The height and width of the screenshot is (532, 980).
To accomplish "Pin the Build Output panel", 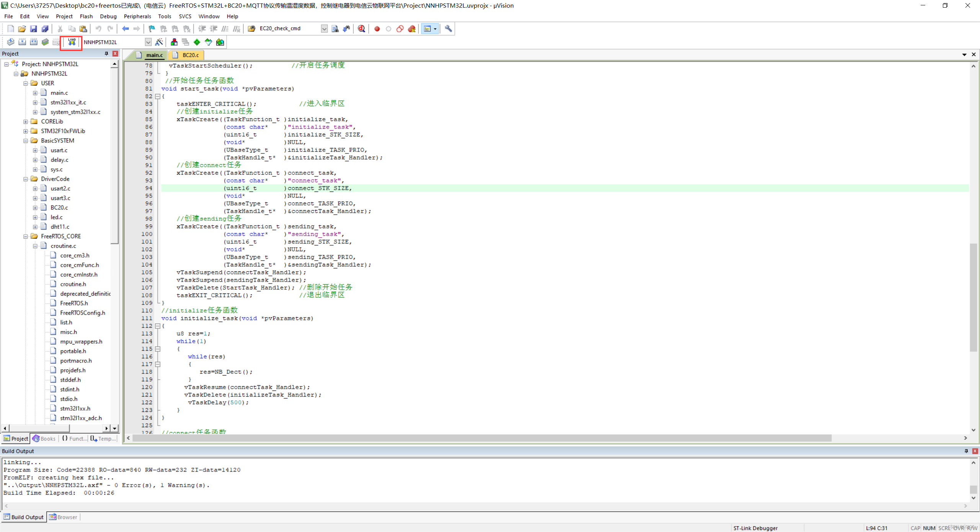I will coord(966,451).
